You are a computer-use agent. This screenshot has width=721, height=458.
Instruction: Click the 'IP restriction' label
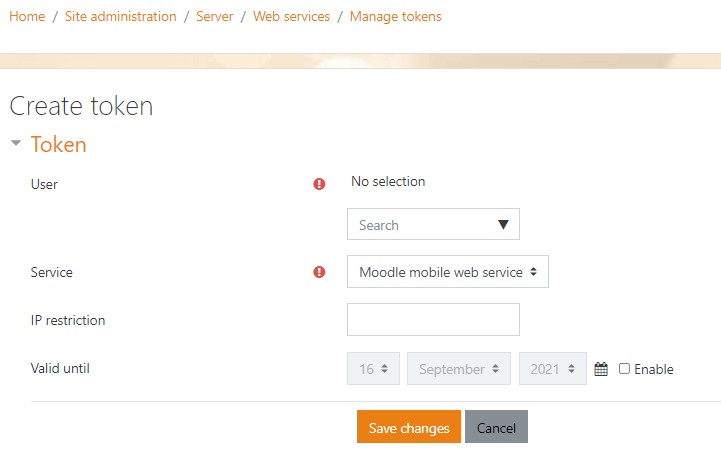point(68,320)
